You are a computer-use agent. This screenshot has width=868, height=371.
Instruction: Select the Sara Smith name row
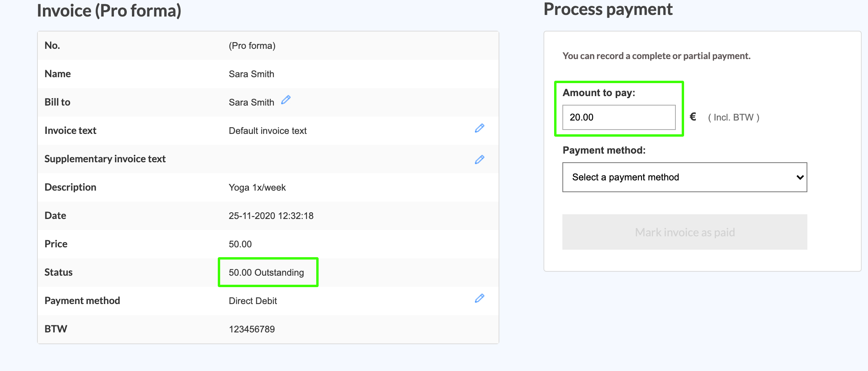coord(251,74)
